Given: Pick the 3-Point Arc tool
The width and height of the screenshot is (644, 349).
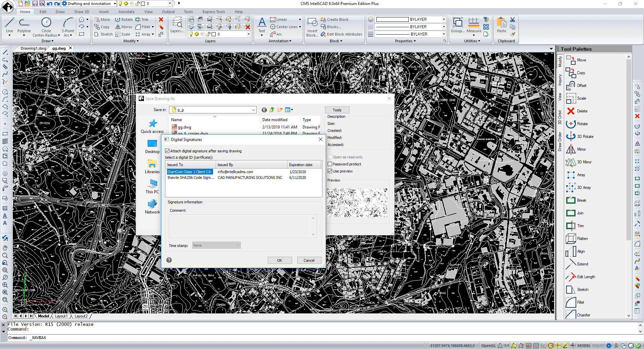Looking at the screenshot, I should [x=68, y=26].
